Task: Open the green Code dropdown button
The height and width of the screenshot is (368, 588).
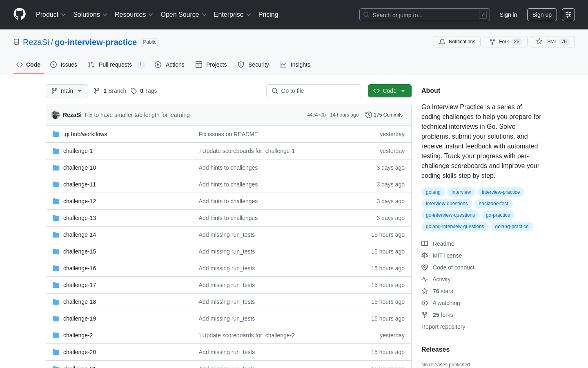Action: (390, 91)
